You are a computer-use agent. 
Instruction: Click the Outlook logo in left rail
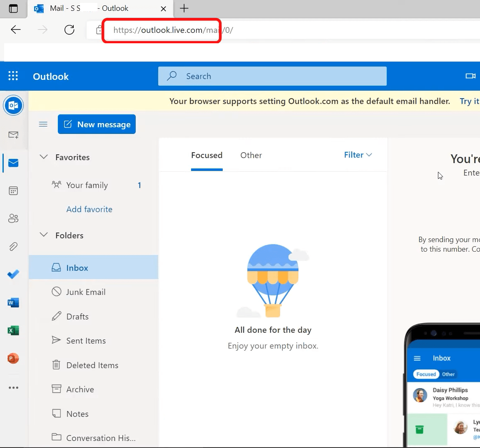coord(13,105)
